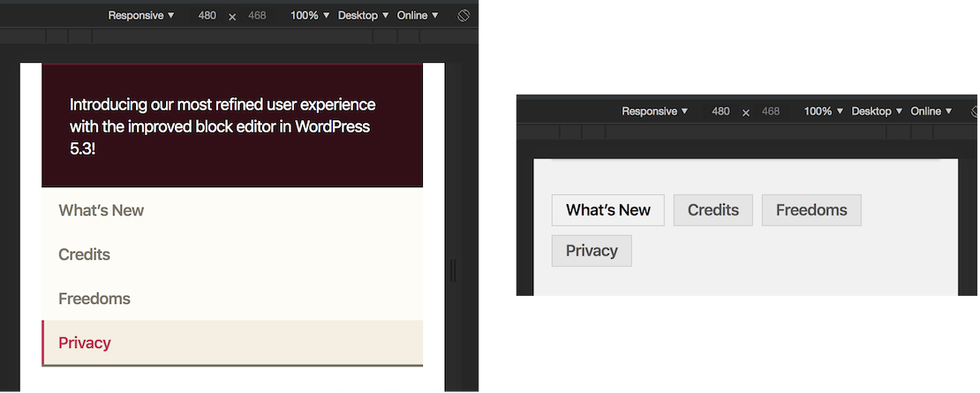Select Credits in left vertical menu
This screenshot has height=393, width=980.
tap(232, 254)
